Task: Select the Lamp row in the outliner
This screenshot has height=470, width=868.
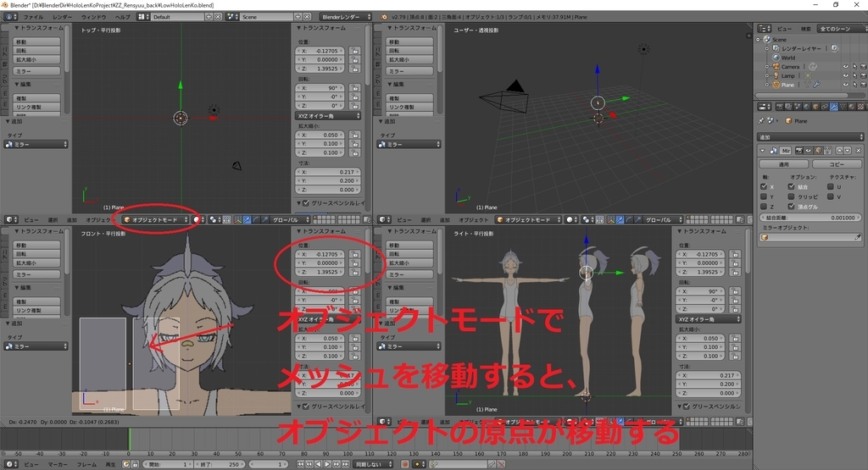Action: (788, 75)
